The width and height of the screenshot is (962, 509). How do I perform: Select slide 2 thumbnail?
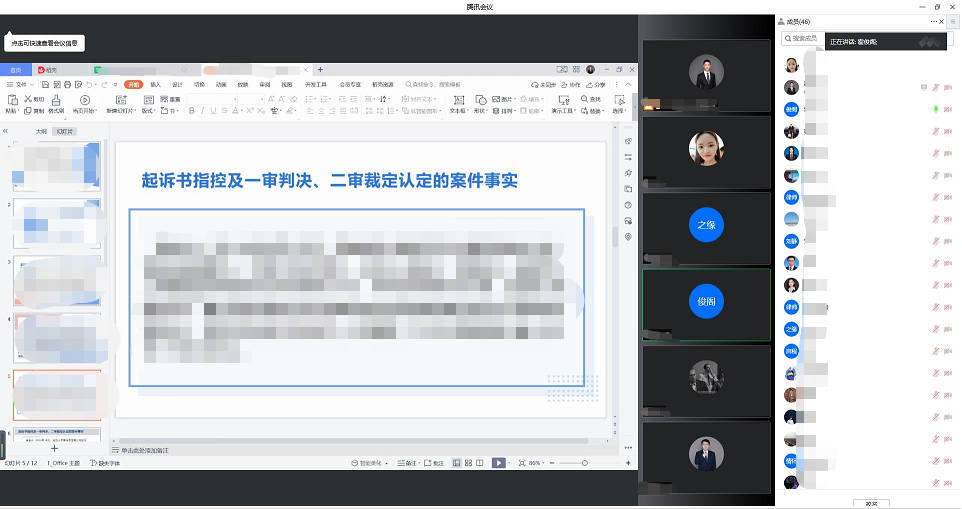coord(57,223)
